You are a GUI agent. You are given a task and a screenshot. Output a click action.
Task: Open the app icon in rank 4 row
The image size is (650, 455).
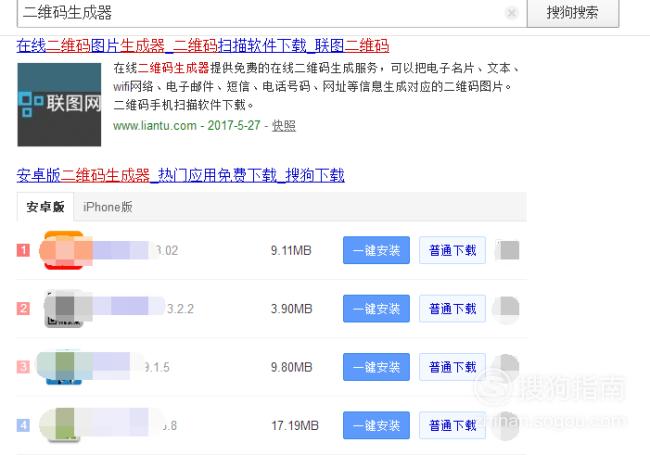63,426
